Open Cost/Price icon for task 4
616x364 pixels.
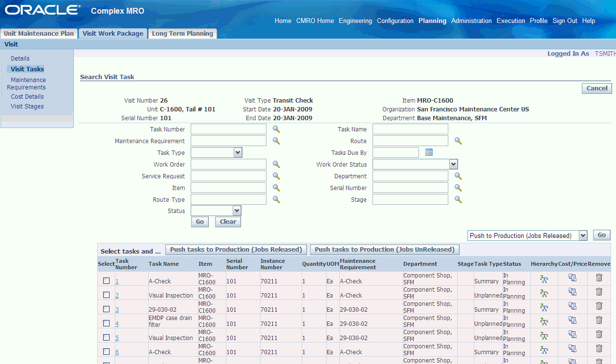click(x=572, y=320)
